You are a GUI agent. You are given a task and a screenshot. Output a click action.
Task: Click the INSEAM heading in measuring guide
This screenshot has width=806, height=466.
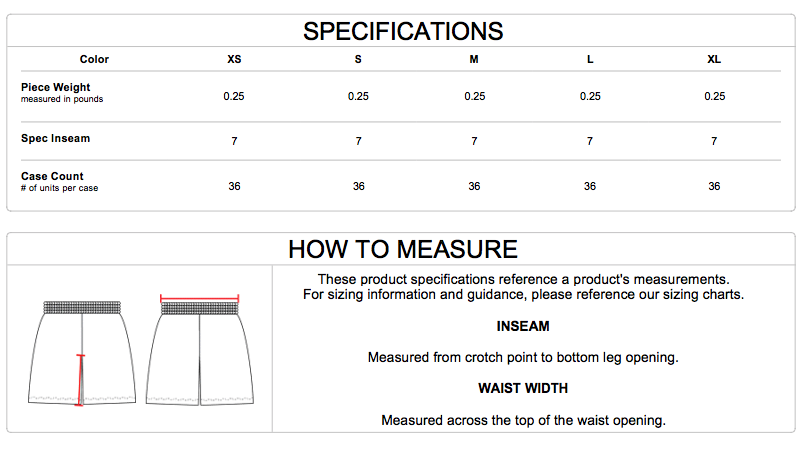point(523,327)
